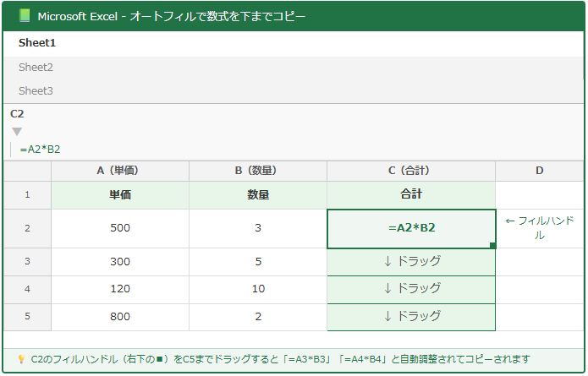Click cell B4 with value 10
The height and width of the screenshot is (376, 588).
[257, 289]
